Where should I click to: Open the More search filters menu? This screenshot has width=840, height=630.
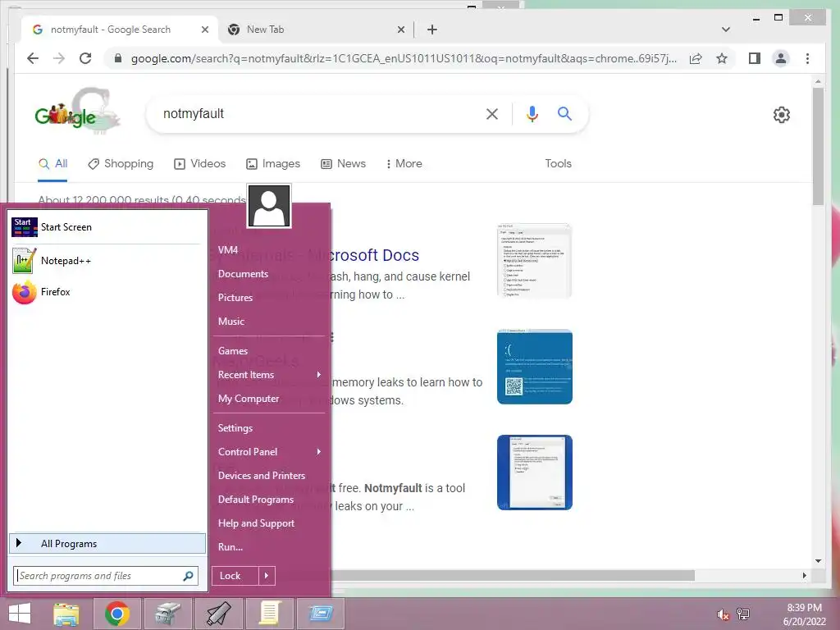[x=404, y=164]
